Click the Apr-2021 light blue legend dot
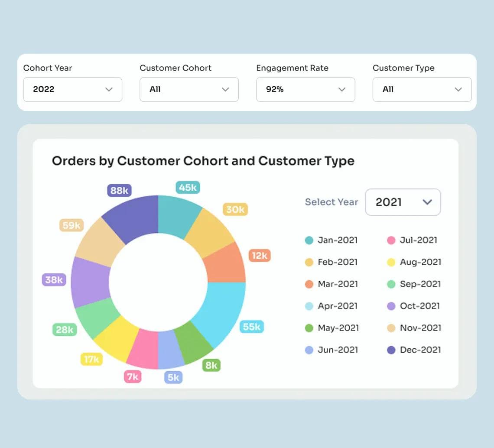Viewport: 494px width, 448px height. (x=309, y=306)
